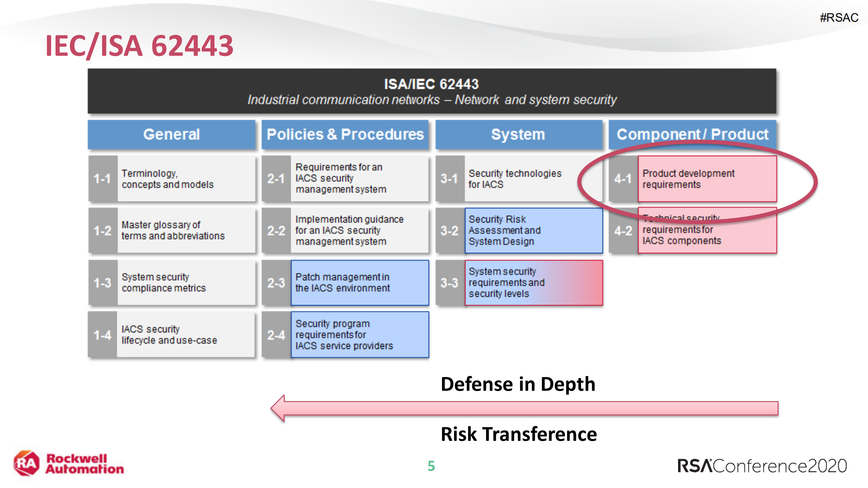This screenshot has height=488, width=868.
Task: Click the #RSAC hashtag text
Action: coord(838,17)
